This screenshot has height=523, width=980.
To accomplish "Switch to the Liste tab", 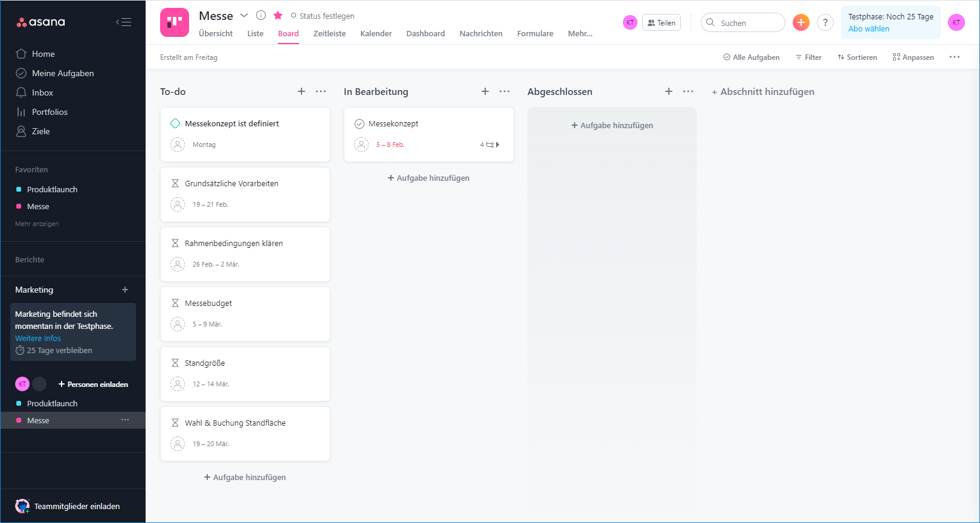I will (x=255, y=33).
